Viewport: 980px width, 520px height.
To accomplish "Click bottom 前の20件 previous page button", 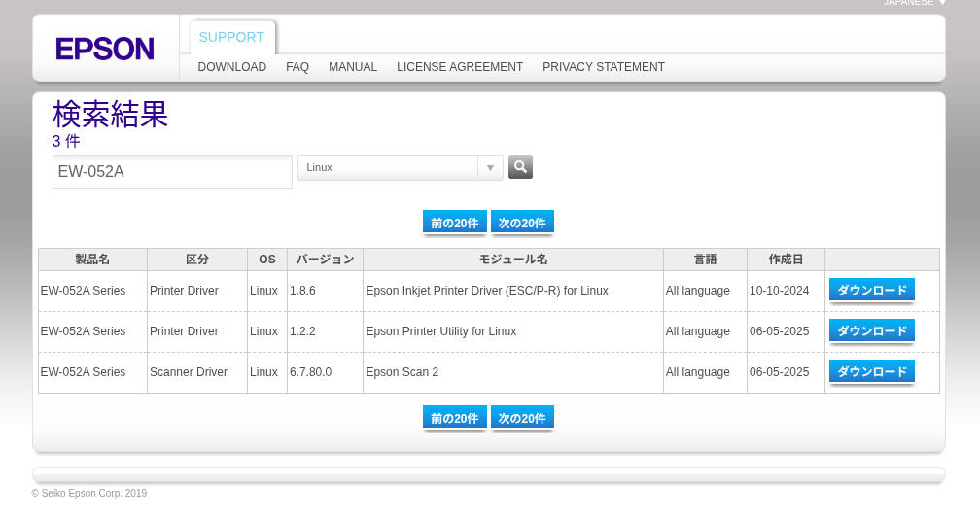I will pos(455,418).
